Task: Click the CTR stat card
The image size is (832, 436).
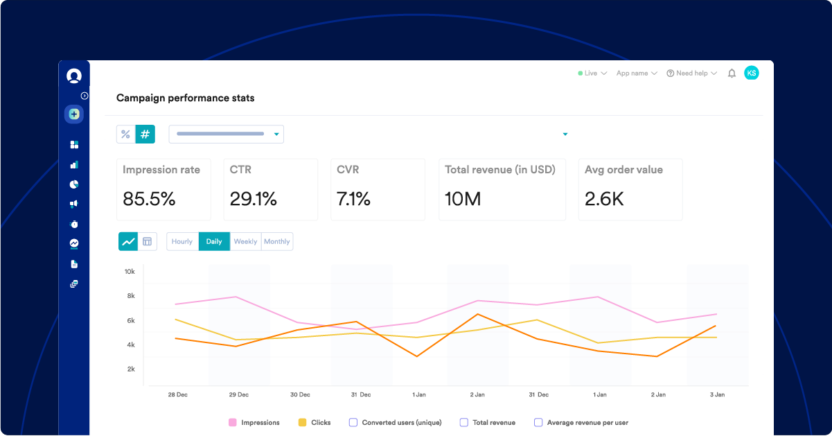Action: point(271,189)
